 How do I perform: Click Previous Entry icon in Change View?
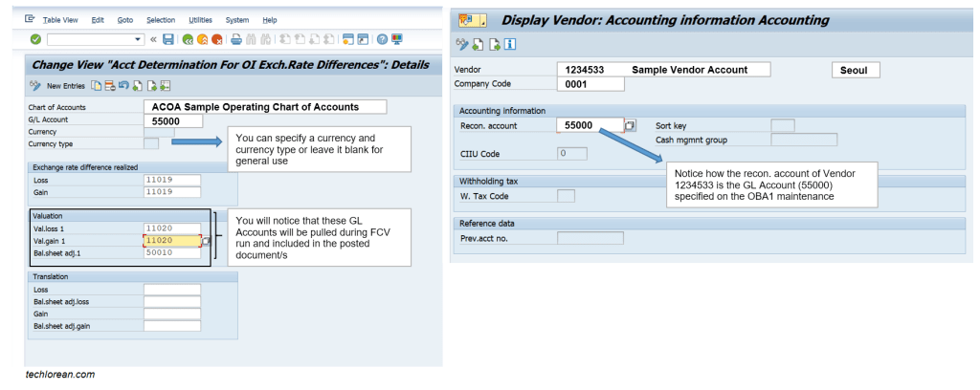tap(137, 85)
